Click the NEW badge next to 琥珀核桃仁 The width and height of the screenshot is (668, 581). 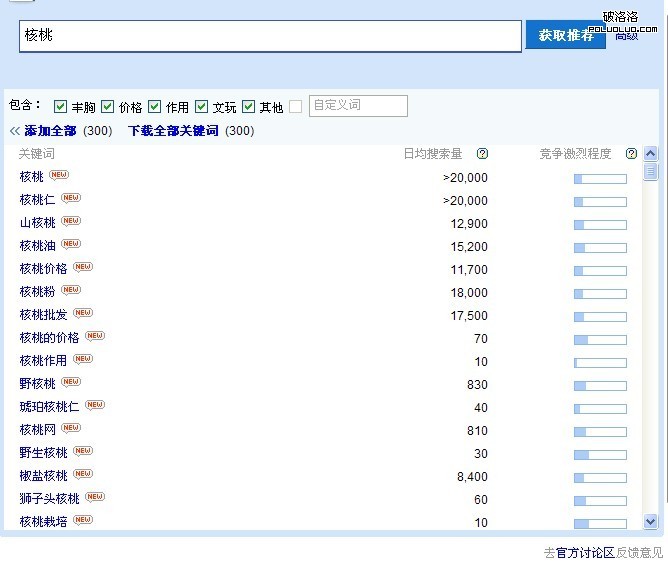95,406
